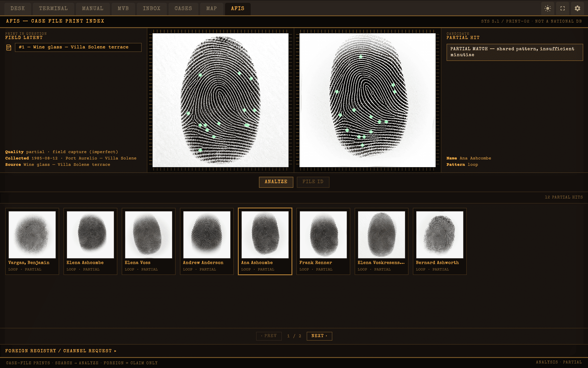Viewport: 588px width, 368px height.
Task: Click the 'PARTIAL HIT' candidate heading
Action: coord(463,38)
